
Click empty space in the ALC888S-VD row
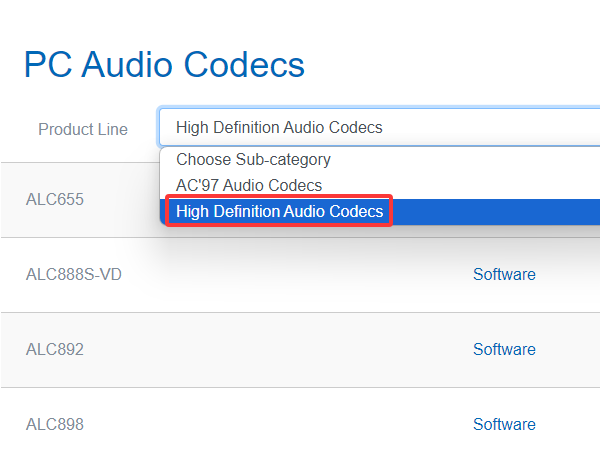coord(300,274)
